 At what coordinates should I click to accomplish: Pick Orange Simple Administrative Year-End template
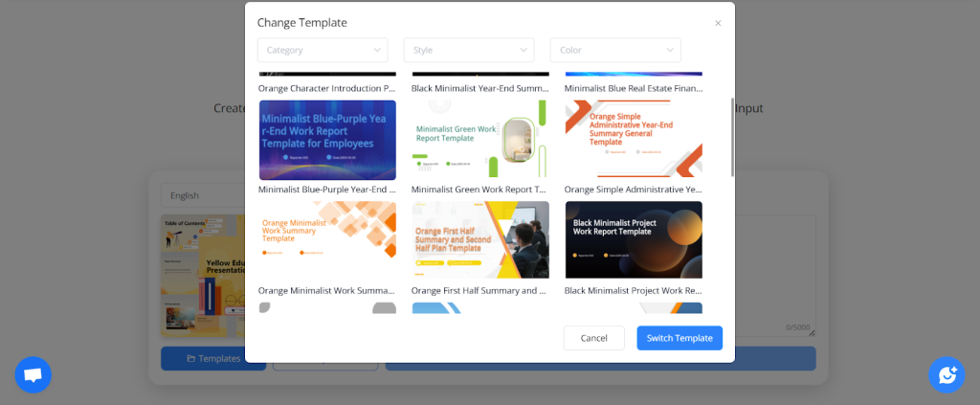click(634, 140)
